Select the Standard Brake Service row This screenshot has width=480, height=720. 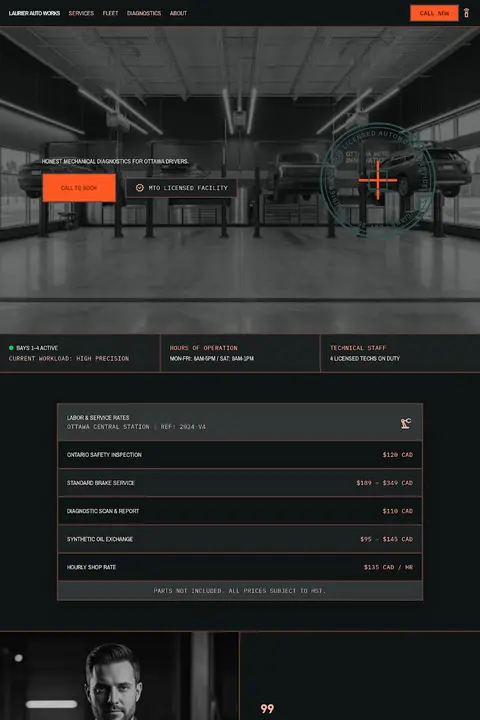[240, 483]
